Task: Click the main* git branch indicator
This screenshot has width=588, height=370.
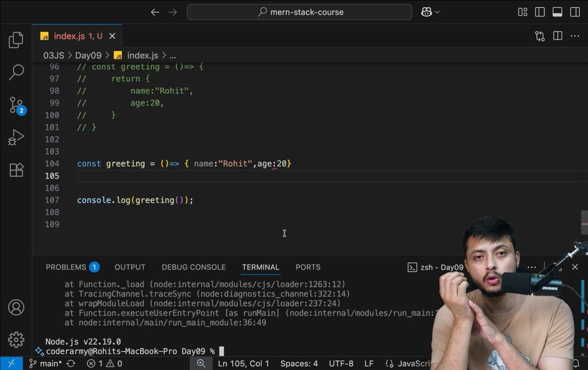Action: (45, 364)
